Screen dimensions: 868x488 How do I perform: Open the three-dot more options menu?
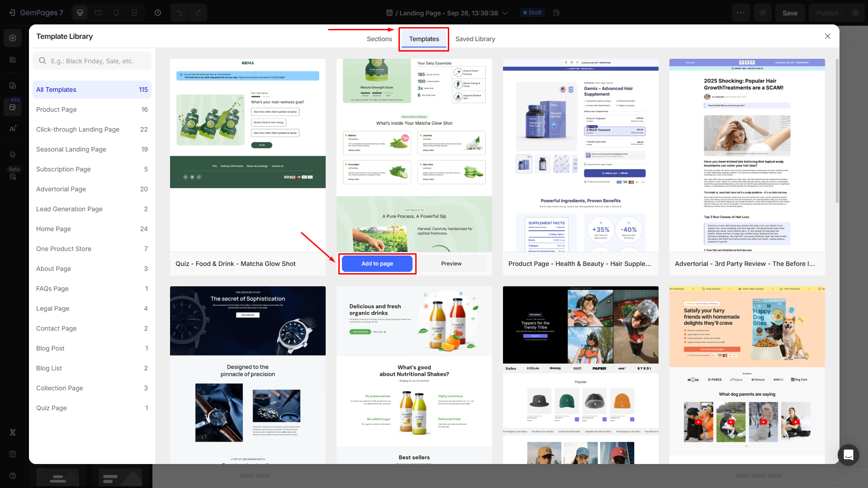point(741,13)
